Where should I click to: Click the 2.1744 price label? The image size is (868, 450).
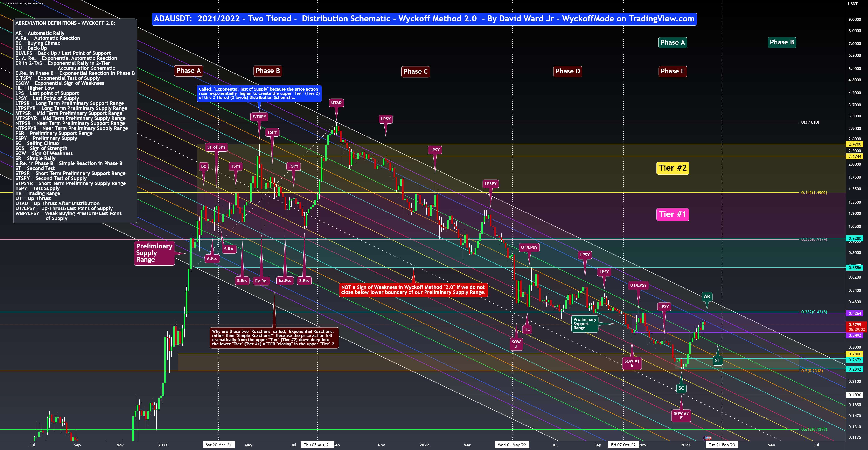pyautogui.click(x=855, y=156)
